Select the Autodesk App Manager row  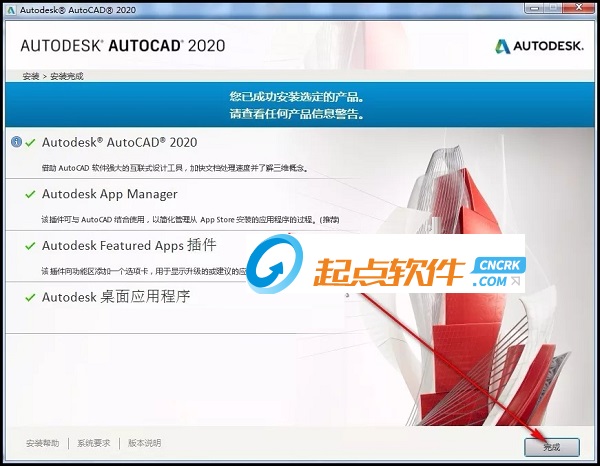[109, 194]
